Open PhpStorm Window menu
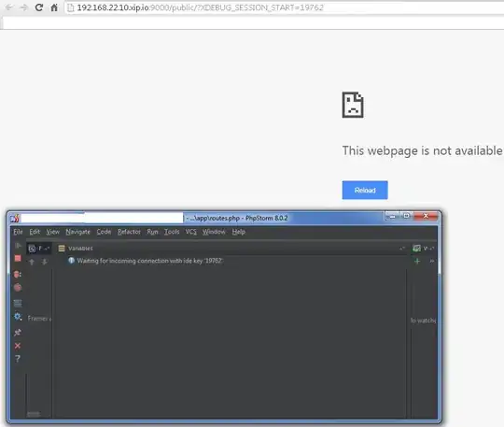 [x=214, y=232]
